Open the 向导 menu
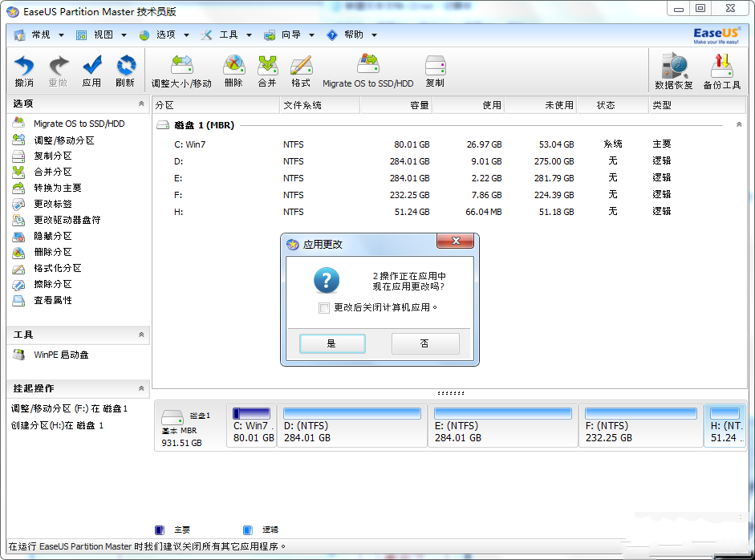The height and width of the screenshot is (560, 755). [290, 34]
